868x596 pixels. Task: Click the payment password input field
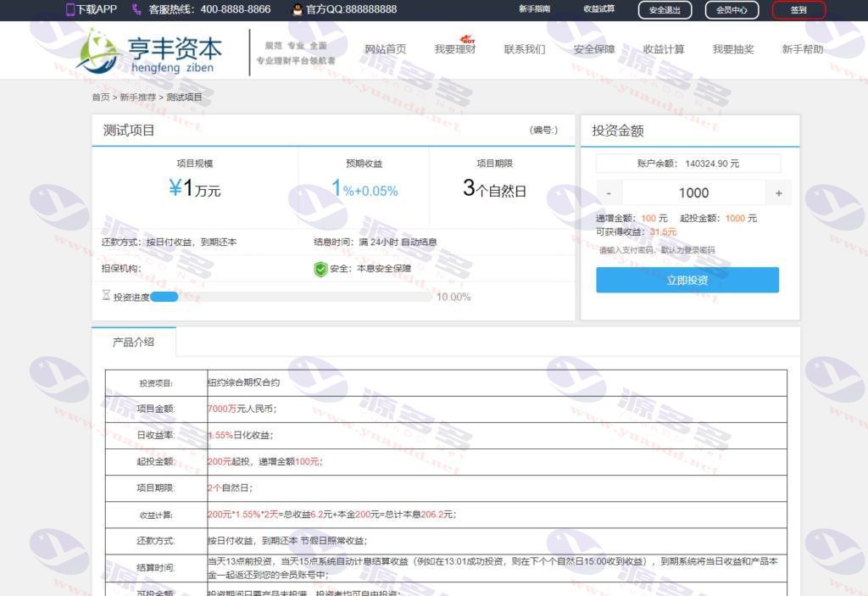click(687, 250)
